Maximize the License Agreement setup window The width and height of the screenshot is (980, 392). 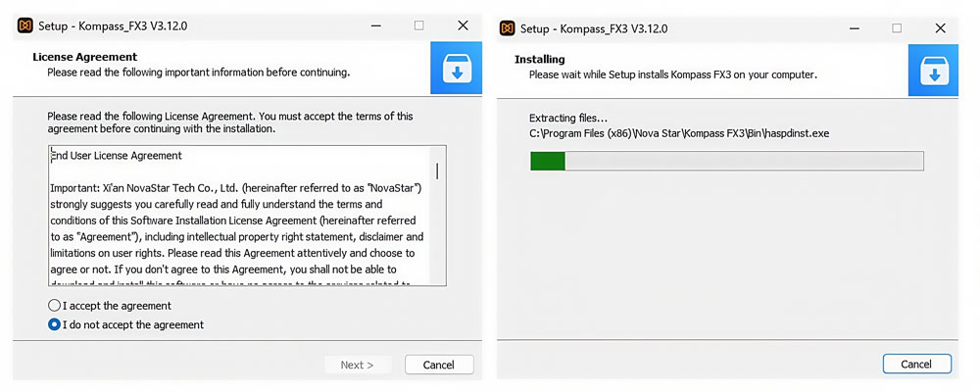click(x=418, y=25)
